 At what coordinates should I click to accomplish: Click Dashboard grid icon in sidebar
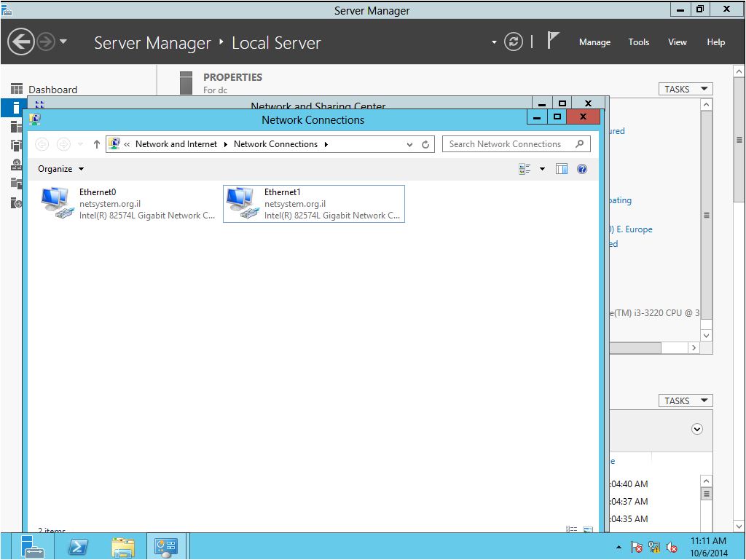coord(17,89)
